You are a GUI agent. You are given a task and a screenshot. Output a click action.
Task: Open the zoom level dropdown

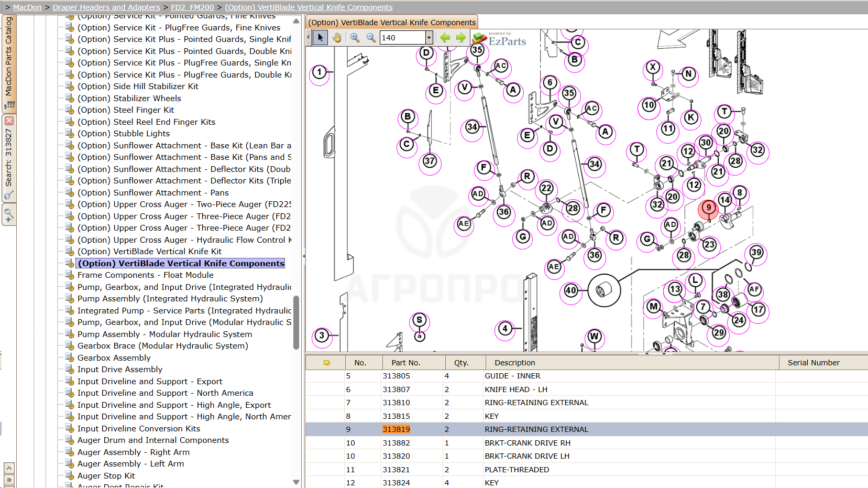click(x=429, y=38)
